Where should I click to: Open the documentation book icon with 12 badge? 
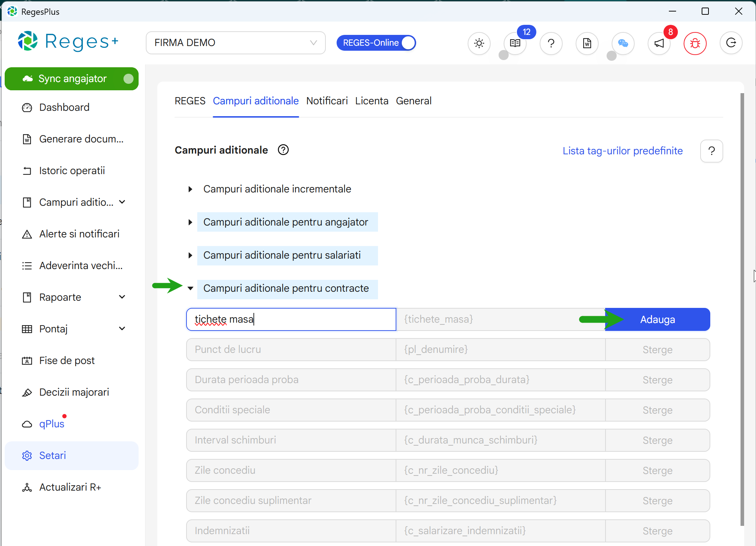point(515,43)
